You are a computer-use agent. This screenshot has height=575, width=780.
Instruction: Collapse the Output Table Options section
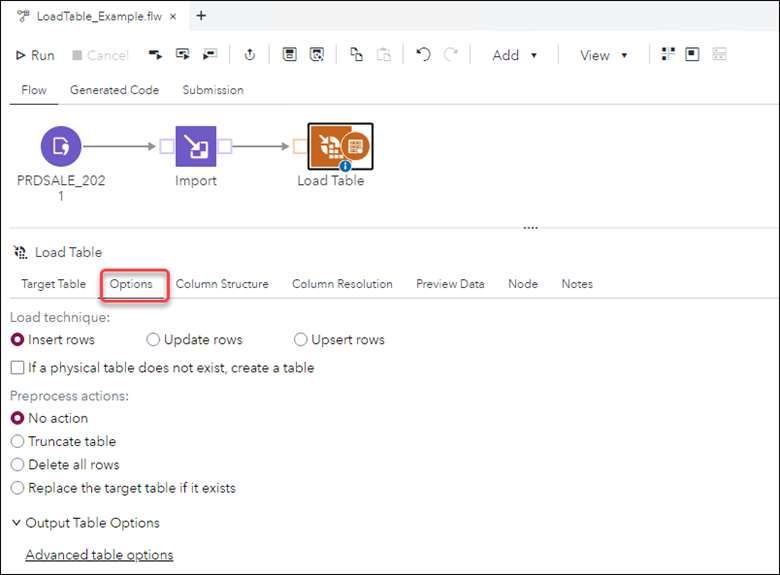coord(17,523)
